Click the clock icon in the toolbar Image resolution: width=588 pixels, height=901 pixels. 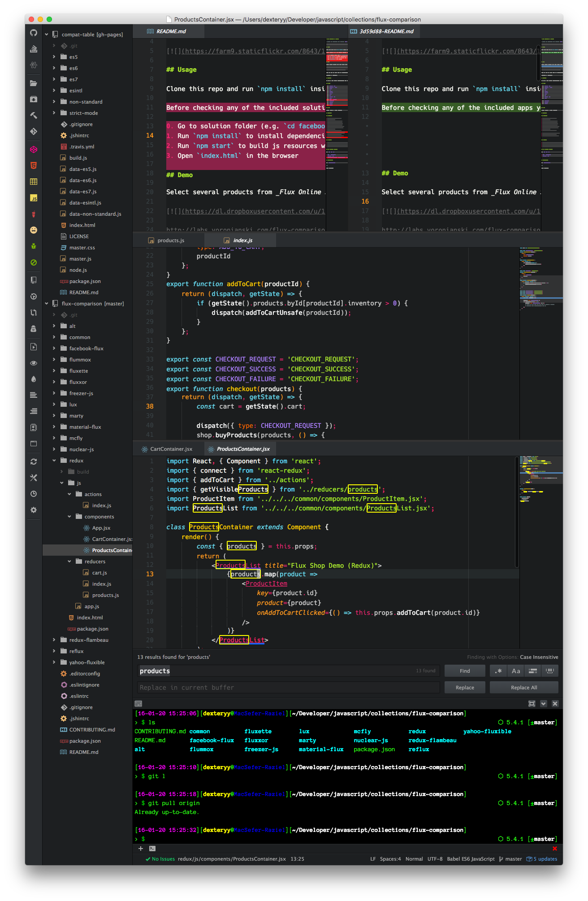coord(34,494)
